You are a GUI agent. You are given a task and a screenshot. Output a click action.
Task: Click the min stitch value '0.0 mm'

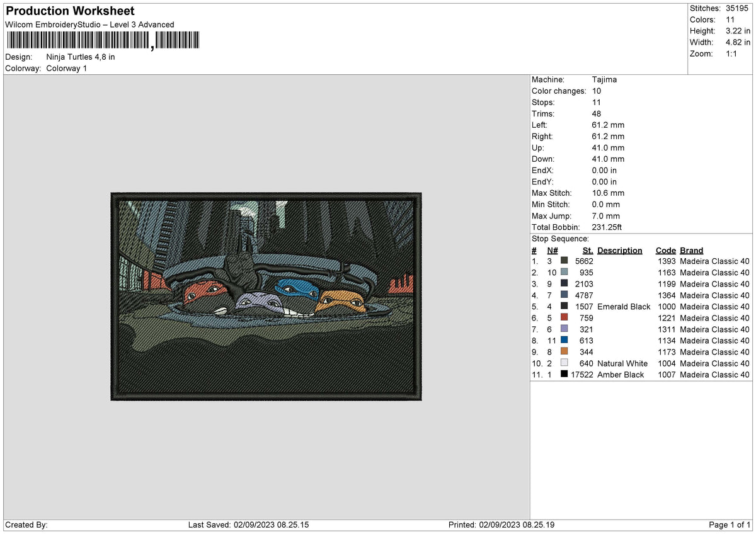tap(606, 204)
